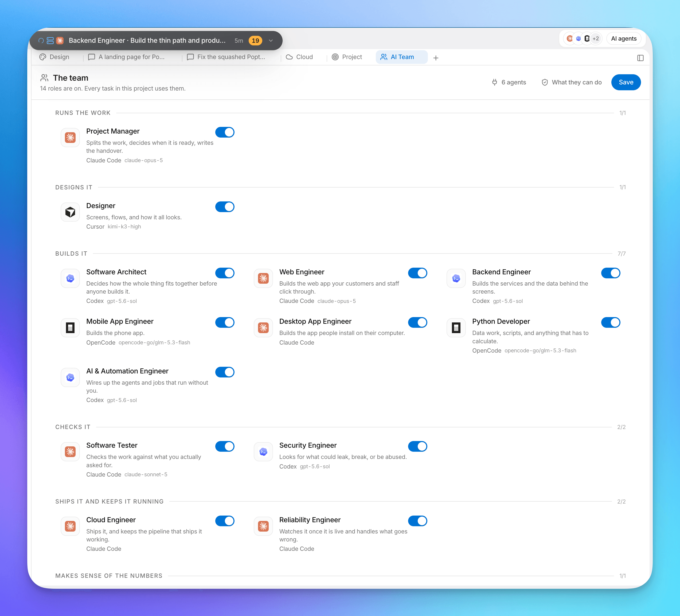The width and height of the screenshot is (680, 616).
Task: Add a new tab with plus icon
Action: coord(436,58)
